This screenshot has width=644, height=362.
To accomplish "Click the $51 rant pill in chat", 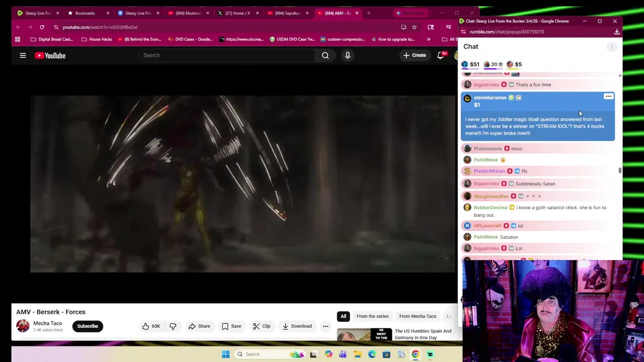I will coord(470,64).
